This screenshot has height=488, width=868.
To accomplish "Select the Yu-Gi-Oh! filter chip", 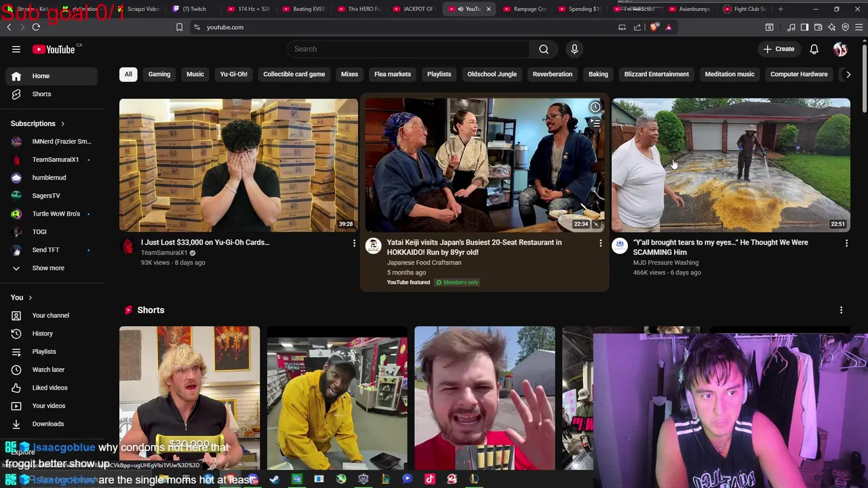I will (x=233, y=75).
